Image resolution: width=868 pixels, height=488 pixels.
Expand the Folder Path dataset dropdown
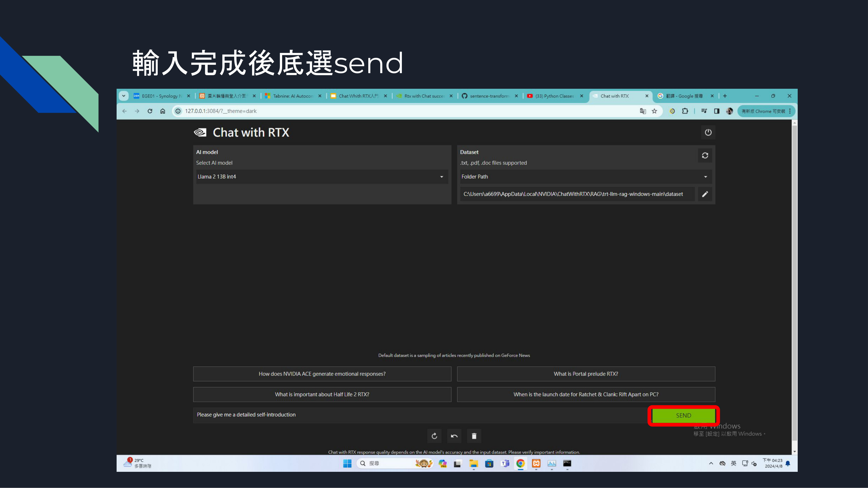(586, 176)
